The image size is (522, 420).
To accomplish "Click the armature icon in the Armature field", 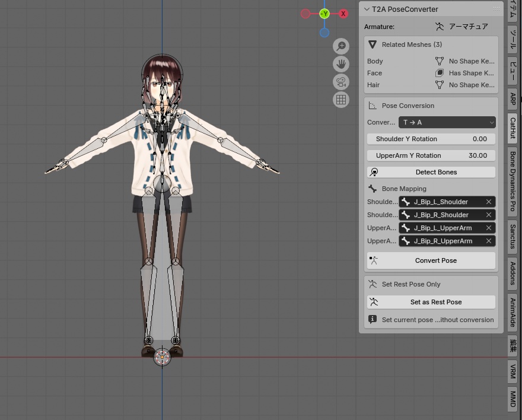I will coord(440,26).
